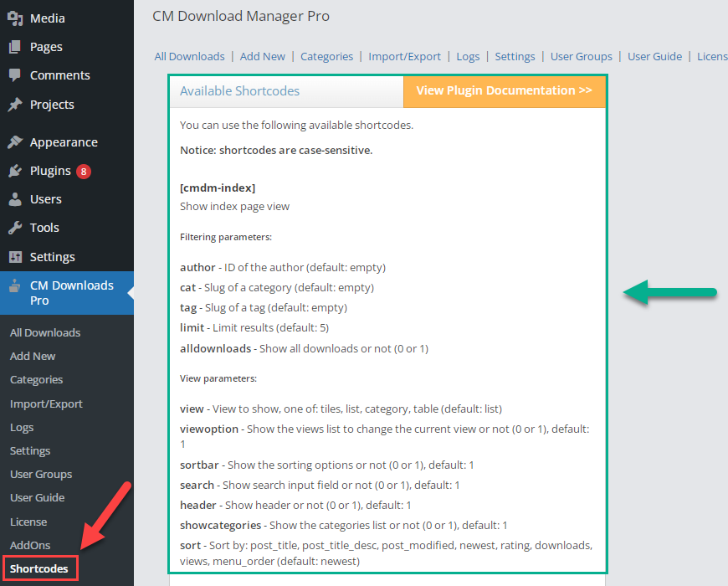Click the CM Downloads Pro icon

15,285
